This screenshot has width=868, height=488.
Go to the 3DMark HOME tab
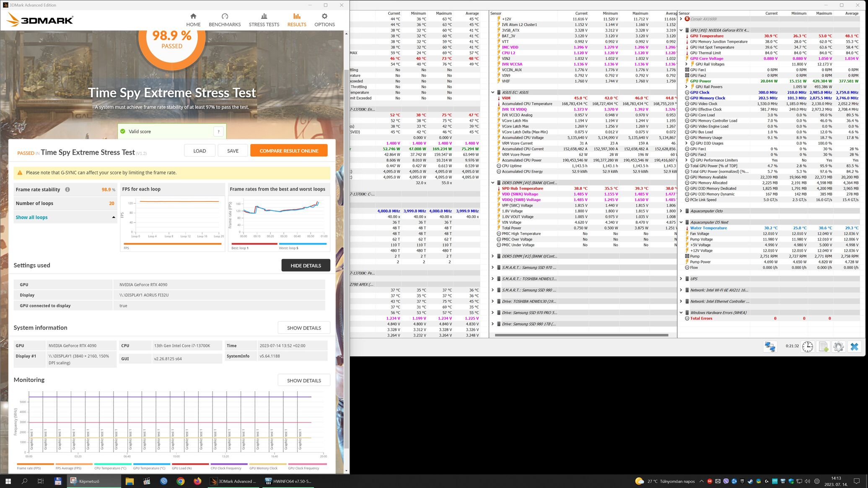pos(193,20)
